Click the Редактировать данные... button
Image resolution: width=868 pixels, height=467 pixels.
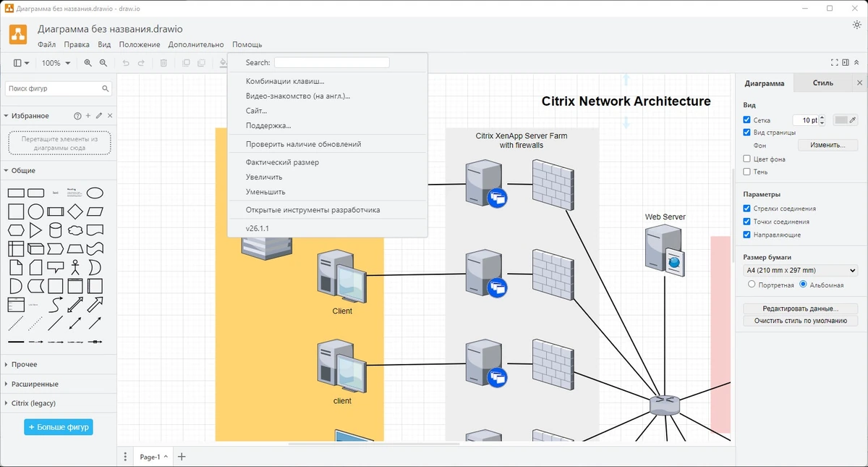click(800, 308)
